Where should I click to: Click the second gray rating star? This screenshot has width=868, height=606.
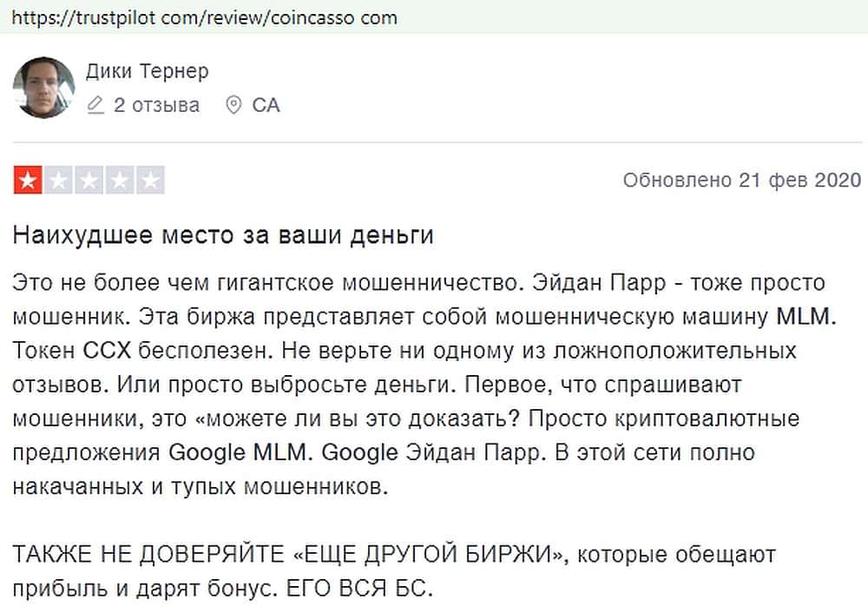58,181
